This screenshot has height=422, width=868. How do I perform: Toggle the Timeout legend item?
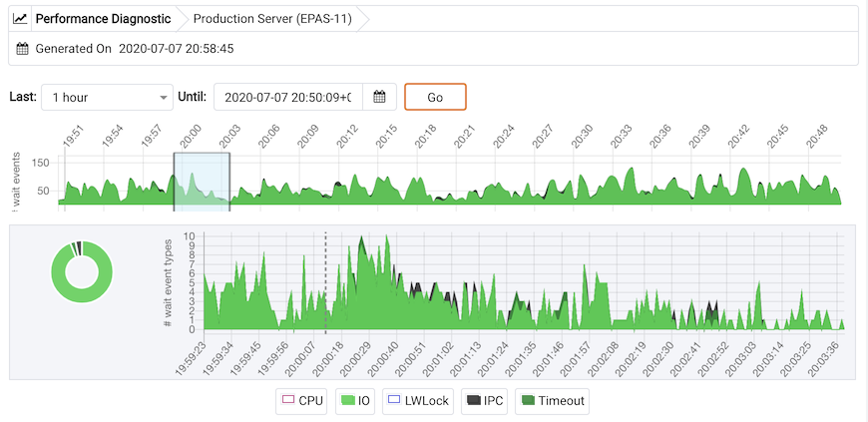(552, 401)
